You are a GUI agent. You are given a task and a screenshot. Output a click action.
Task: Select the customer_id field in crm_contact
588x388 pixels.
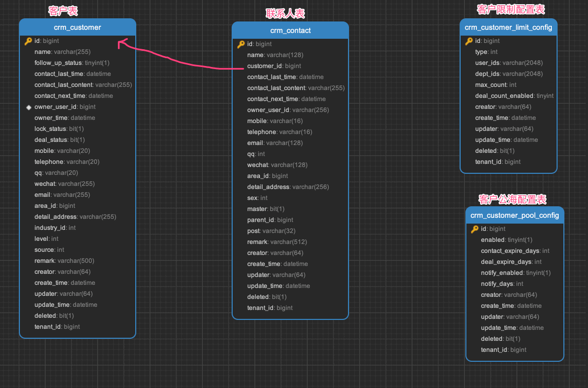tap(266, 66)
